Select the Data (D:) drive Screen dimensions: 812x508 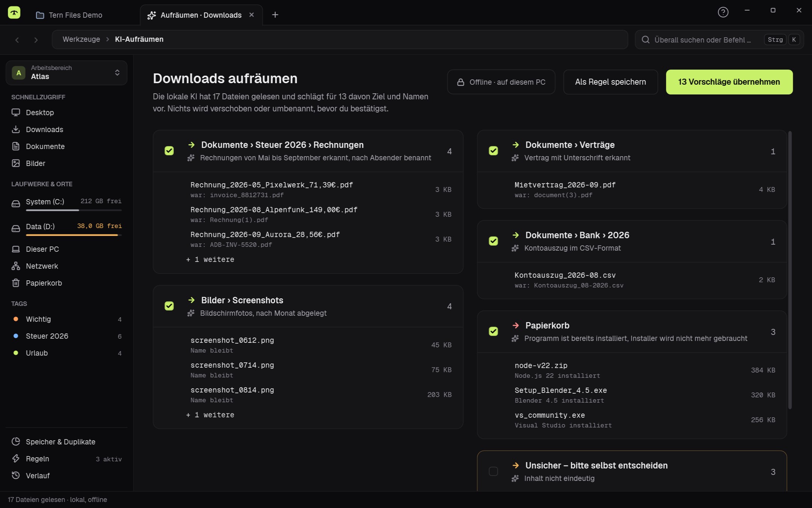67,229
